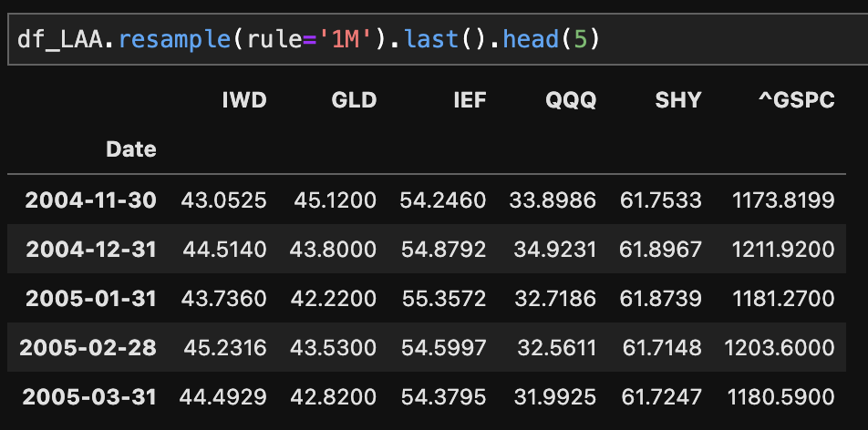Click the QQQ value 32.7186
This screenshot has height=430, width=868.
(x=555, y=299)
